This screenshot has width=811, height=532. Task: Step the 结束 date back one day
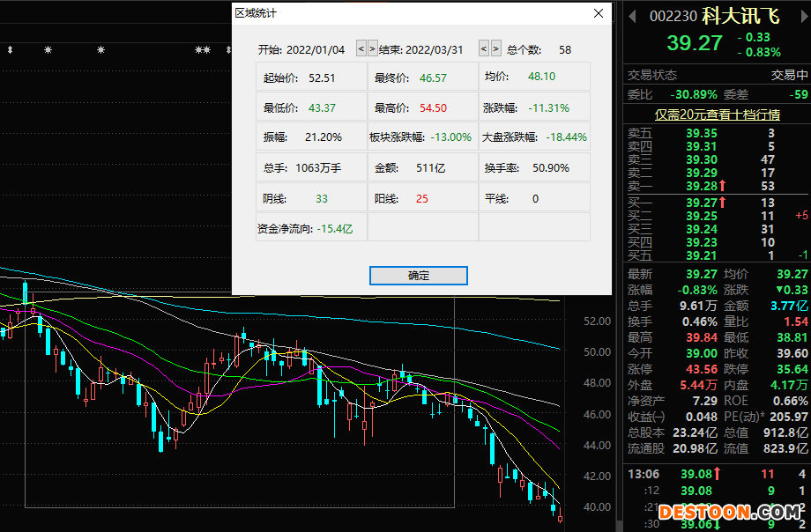pos(484,49)
